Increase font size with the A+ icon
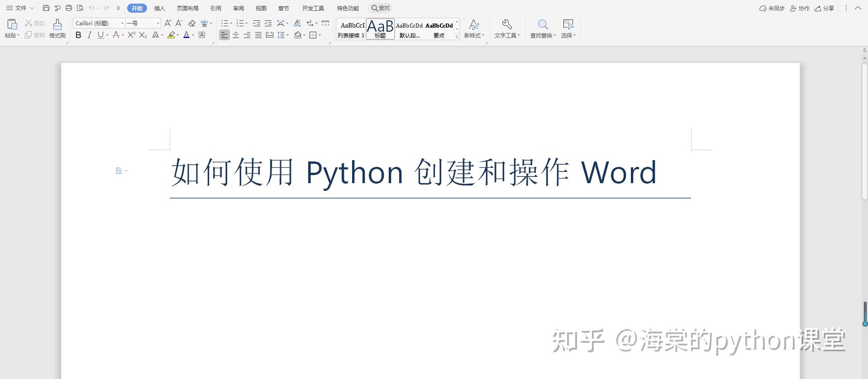 168,23
